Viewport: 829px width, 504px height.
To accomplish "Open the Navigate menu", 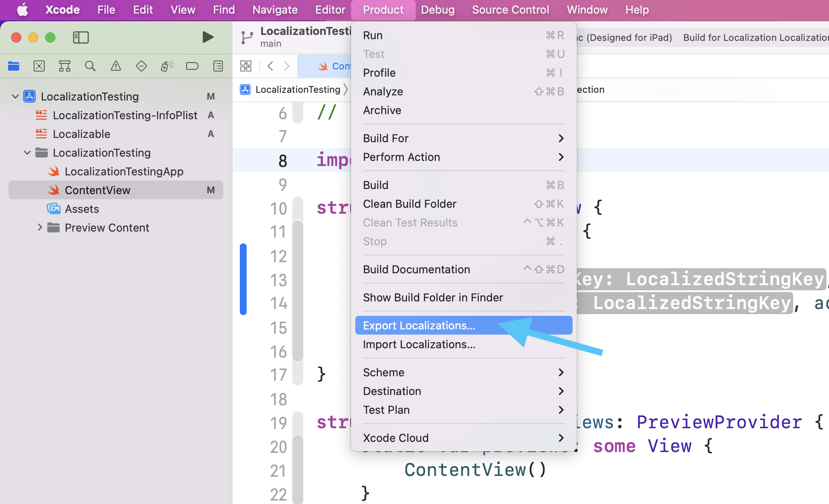I will (x=275, y=9).
